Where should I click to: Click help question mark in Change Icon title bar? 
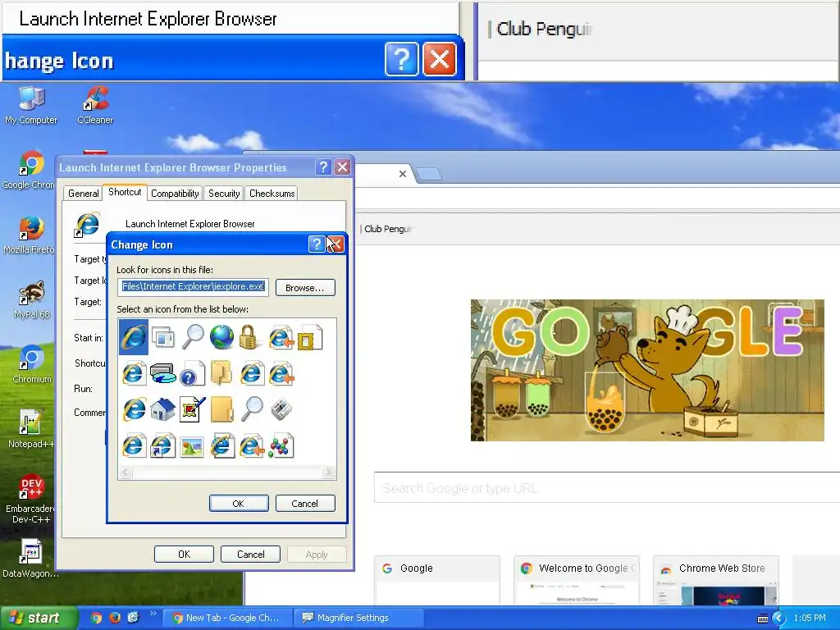tap(317, 244)
